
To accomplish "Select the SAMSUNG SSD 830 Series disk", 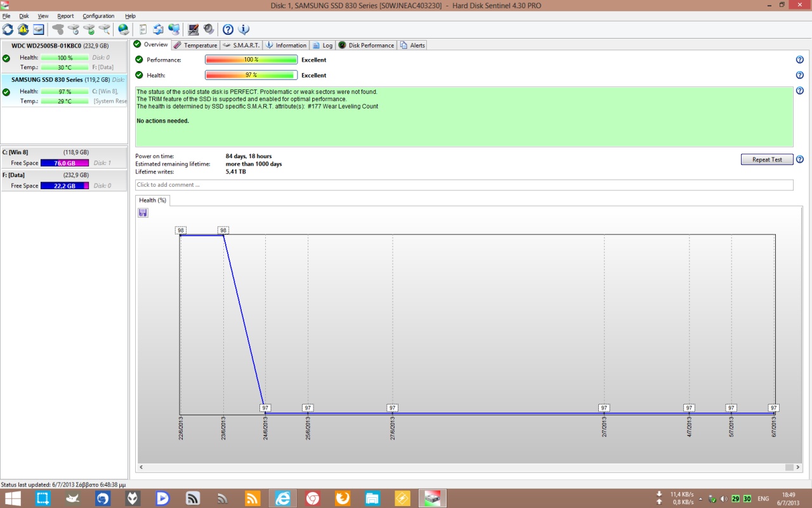I will (64, 90).
